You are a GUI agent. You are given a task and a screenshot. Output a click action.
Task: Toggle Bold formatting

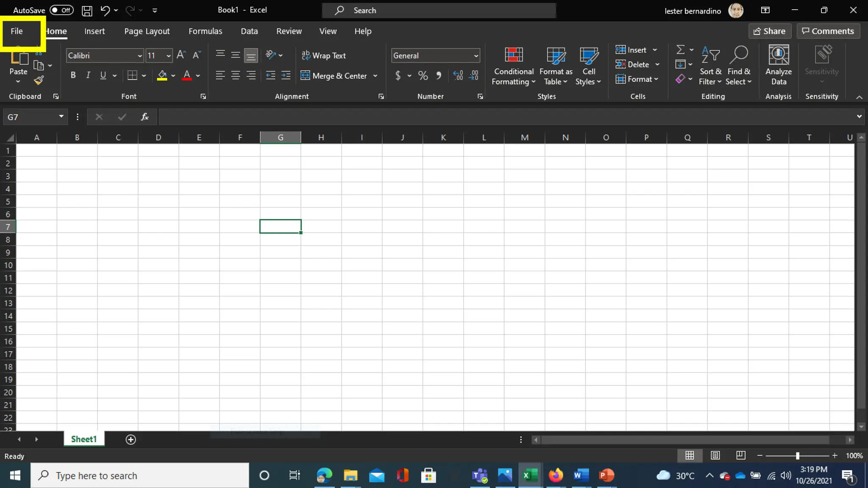[x=73, y=75]
